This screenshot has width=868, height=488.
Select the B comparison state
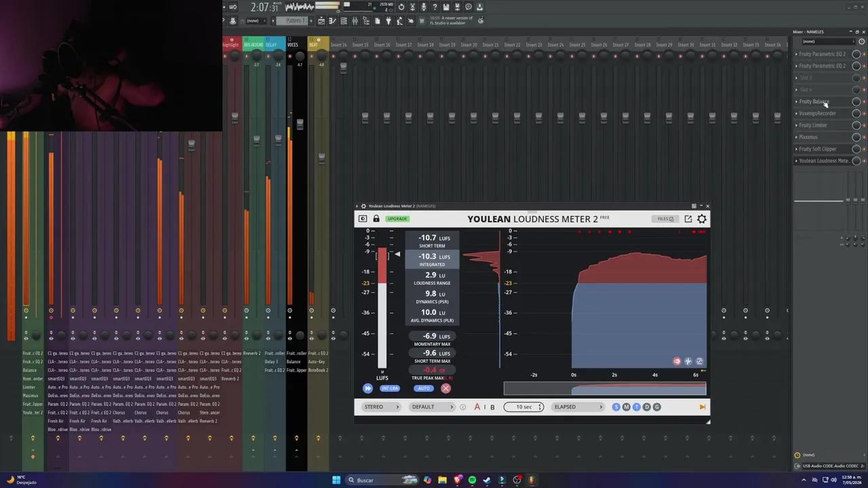(x=492, y=407)
